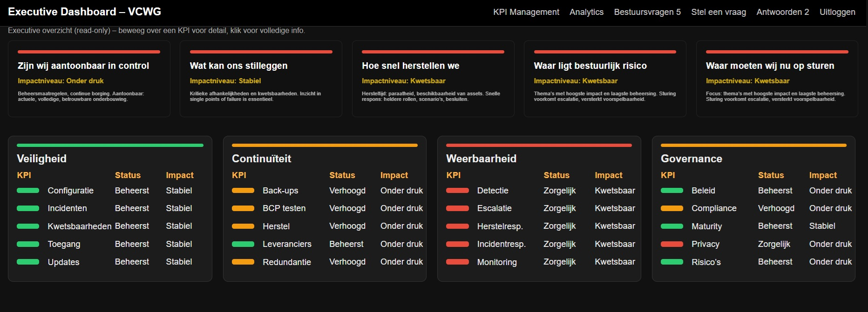Viewport: 868px width, 312px height.
Task: Open the 'Wat kan ons stilleggen' card
Action: (x=261, y=79)
